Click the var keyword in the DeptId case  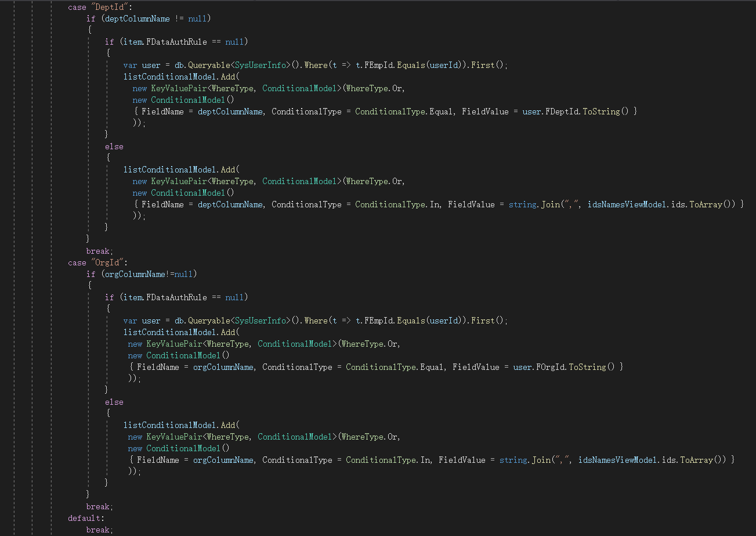pyautogui.click(x=131, y=65)
